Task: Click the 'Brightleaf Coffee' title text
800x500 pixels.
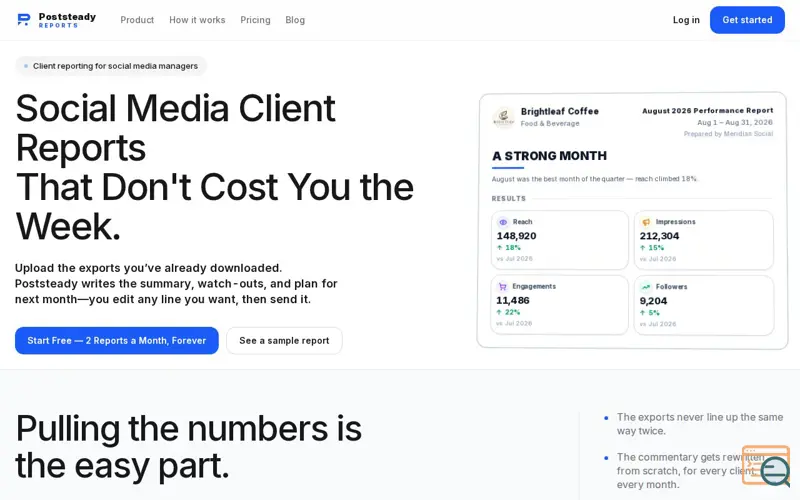Action: (x=560, y=111)
